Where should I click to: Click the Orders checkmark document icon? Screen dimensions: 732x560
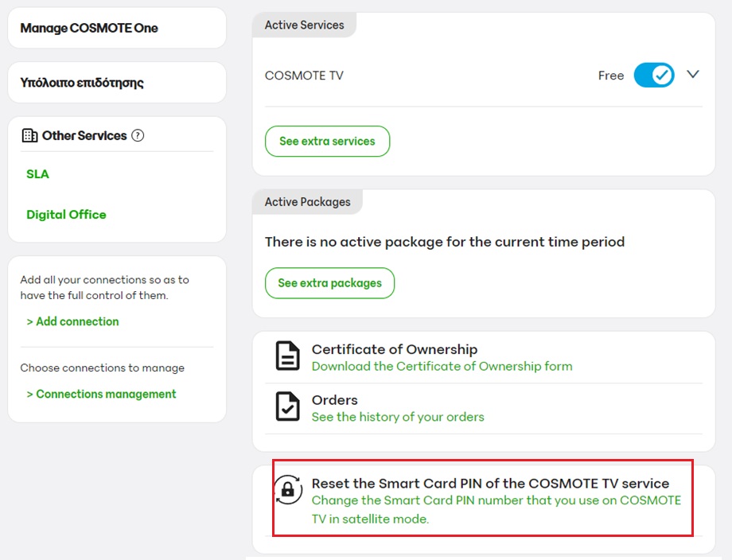(287, 406)
